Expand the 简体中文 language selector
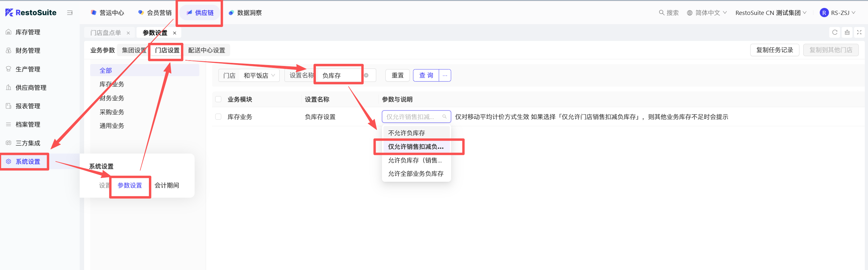The image size is (868, 270). 707,13
